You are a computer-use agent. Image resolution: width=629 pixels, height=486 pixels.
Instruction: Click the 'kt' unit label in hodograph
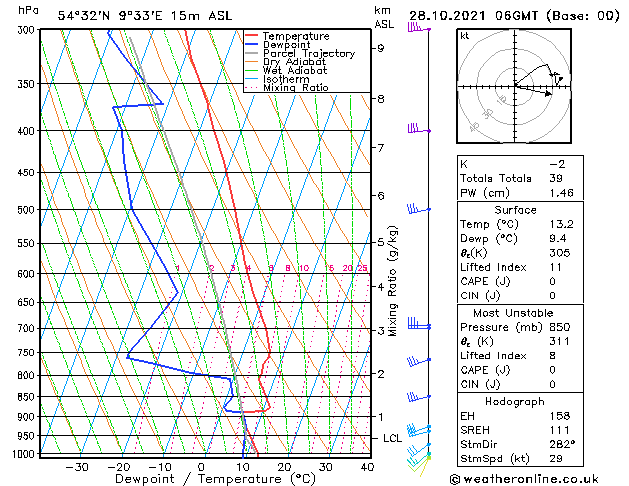[465, 36]
